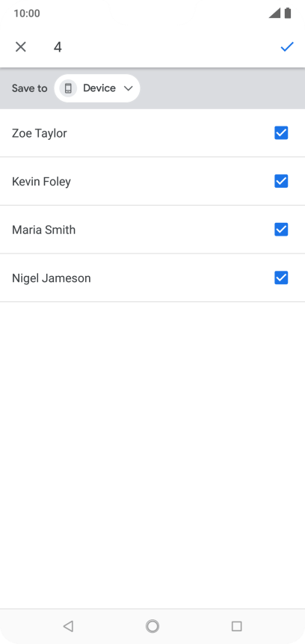Tap the Save to label
The image size is (305, 644).
pyautogui.click(x=30, y=88)
